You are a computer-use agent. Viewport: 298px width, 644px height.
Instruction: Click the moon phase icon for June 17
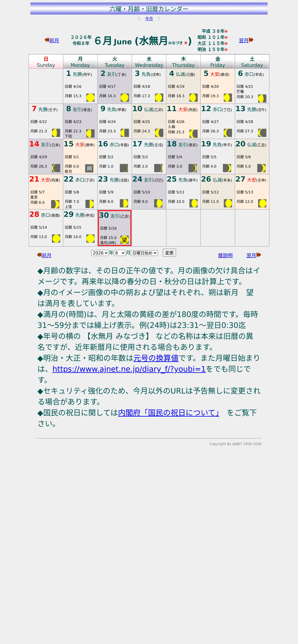coord(158,168)
